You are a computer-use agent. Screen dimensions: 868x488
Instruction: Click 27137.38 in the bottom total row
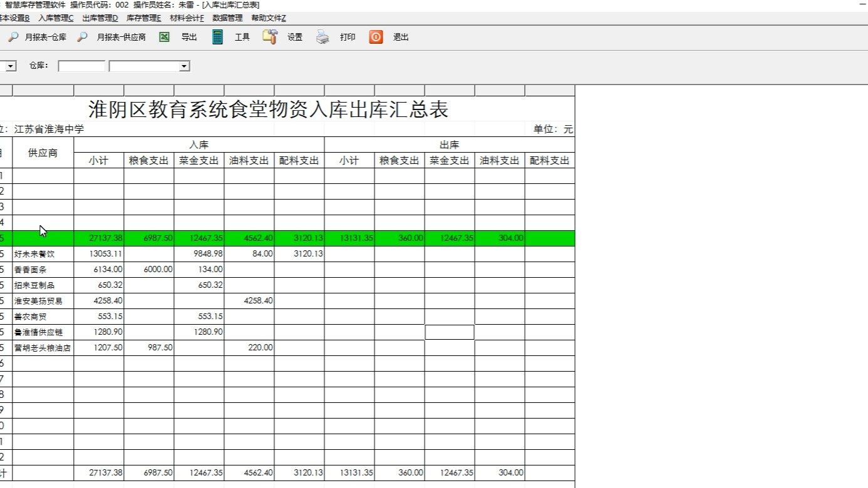coord(106,473)
